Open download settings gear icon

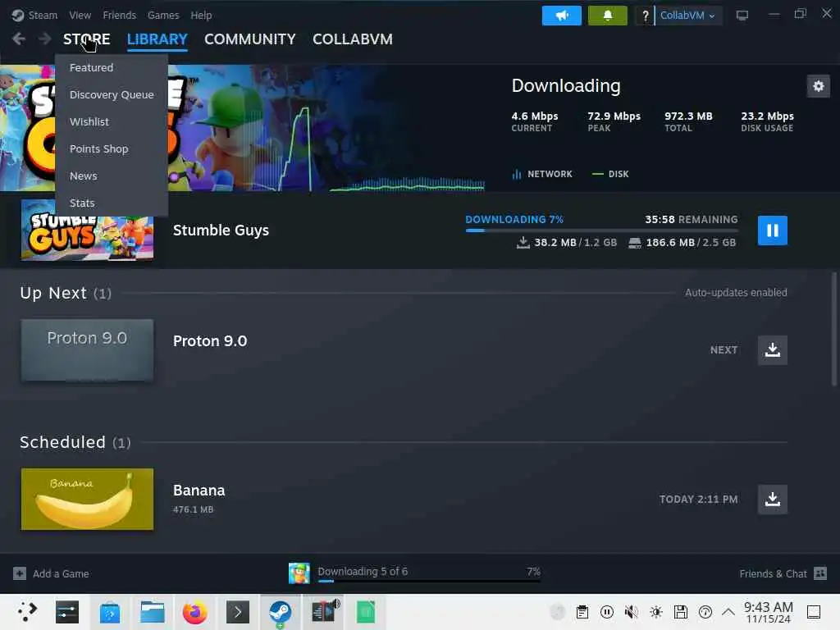coord(818,85)
